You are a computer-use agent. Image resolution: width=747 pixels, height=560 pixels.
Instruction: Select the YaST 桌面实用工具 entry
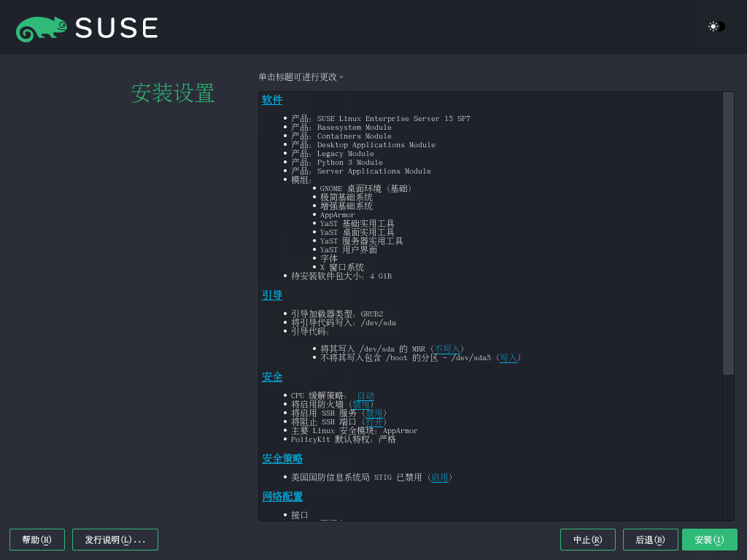[x=357, y=233]
